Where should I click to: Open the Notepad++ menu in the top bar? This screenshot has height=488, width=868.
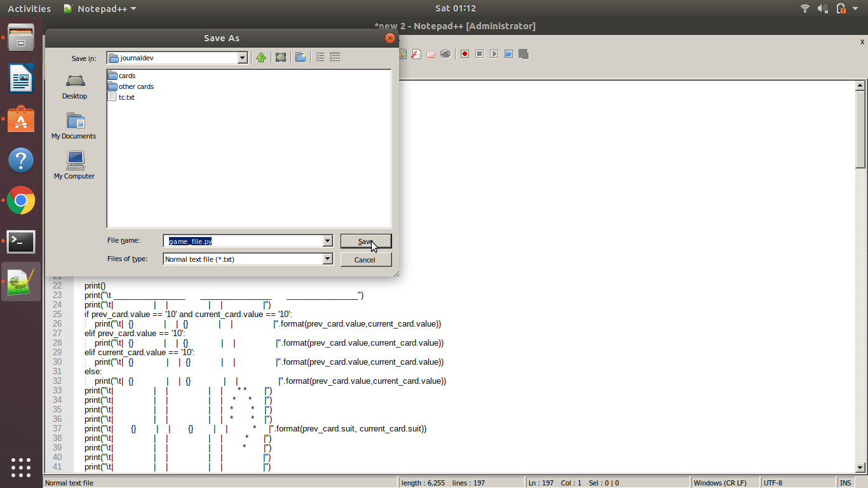[99, 8]
